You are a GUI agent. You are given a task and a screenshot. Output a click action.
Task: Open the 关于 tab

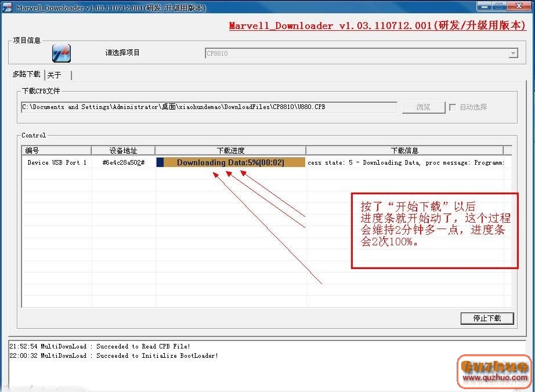click(x=54, y=75)
